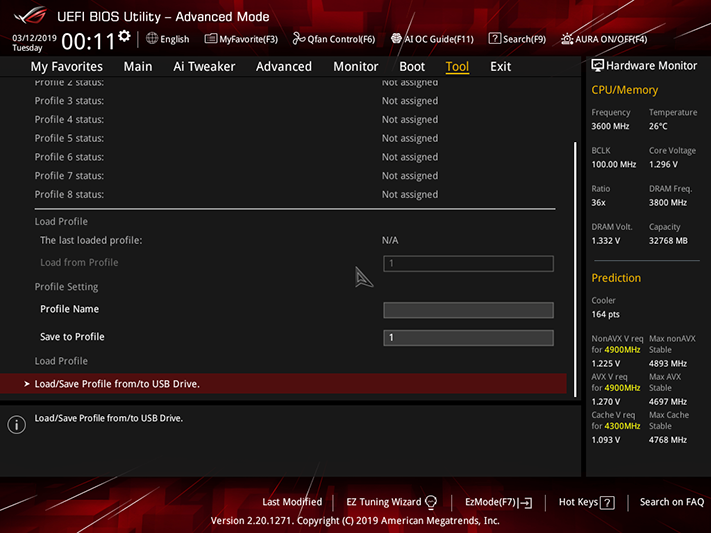Click The last loaded profile label

[91, 240]
